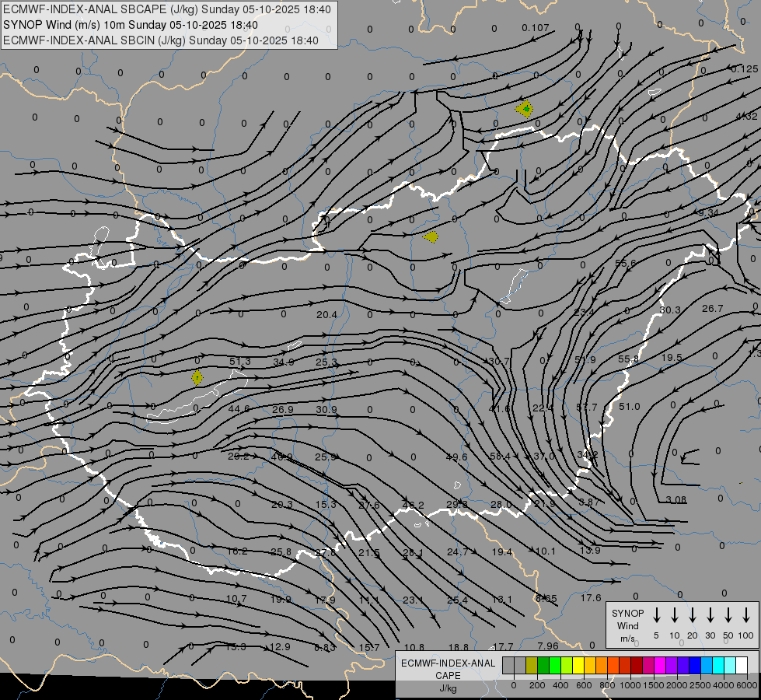Select the bright green swatch in CAPE legend
This screenshot has height=700, width=761.
point(555,665)
